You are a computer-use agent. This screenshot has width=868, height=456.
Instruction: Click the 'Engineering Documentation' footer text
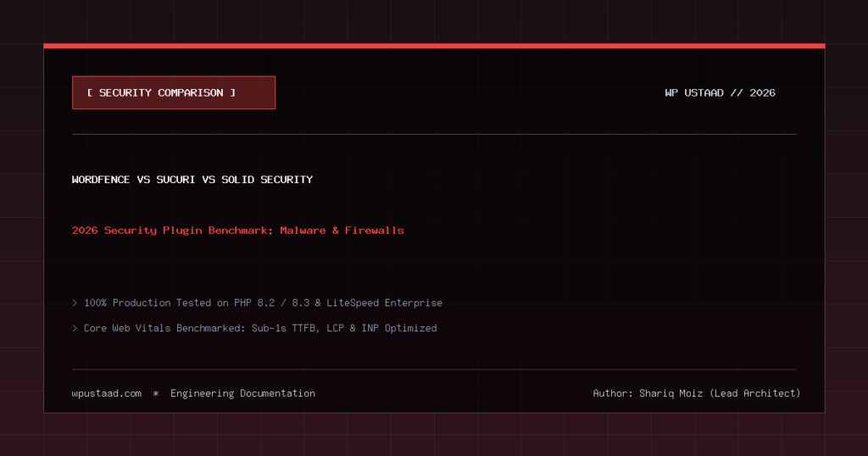[x=242, y=393]
